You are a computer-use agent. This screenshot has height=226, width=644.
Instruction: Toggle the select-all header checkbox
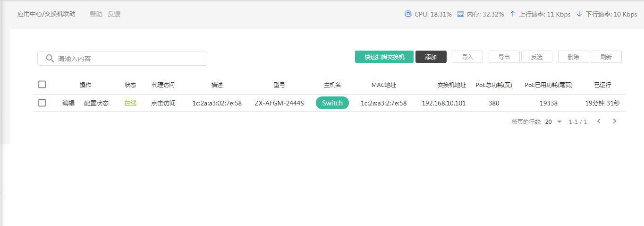tap(42, 85)
